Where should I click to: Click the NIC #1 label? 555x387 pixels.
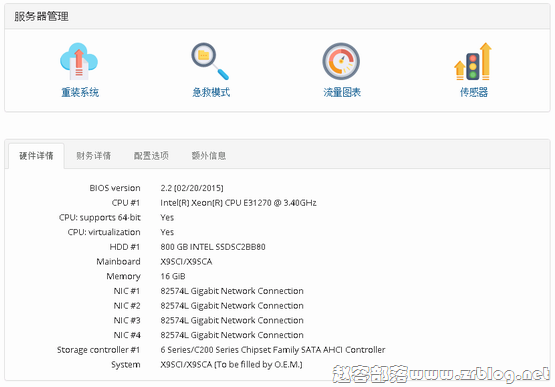pyautogui.click(x=127, y=291)
